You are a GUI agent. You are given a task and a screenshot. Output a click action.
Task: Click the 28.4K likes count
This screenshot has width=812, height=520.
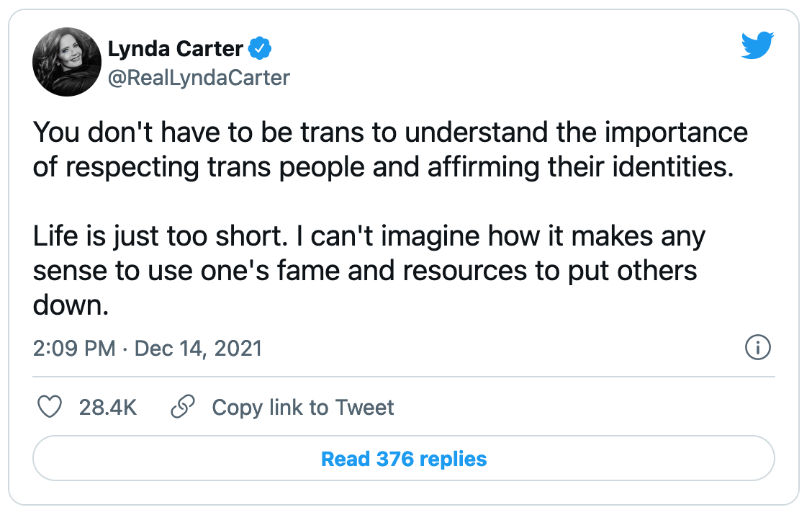(x=108, y=408)
